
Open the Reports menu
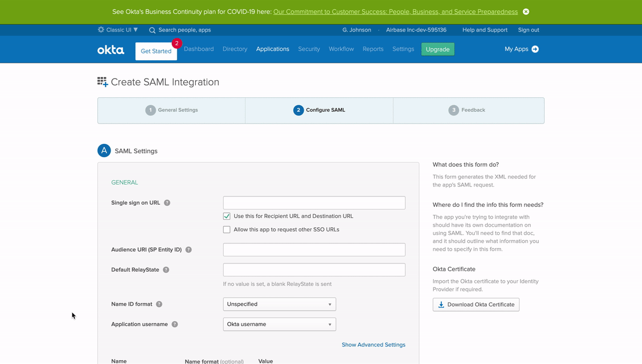373,49
